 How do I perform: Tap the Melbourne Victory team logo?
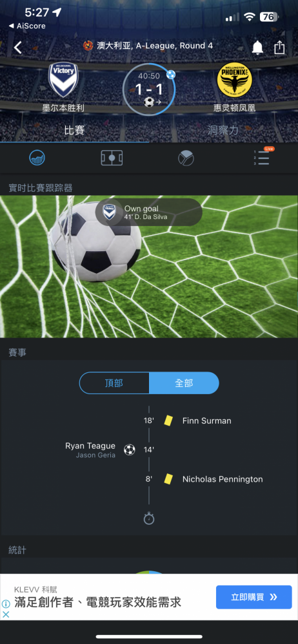pyautogui.click(x=63, y=80)
